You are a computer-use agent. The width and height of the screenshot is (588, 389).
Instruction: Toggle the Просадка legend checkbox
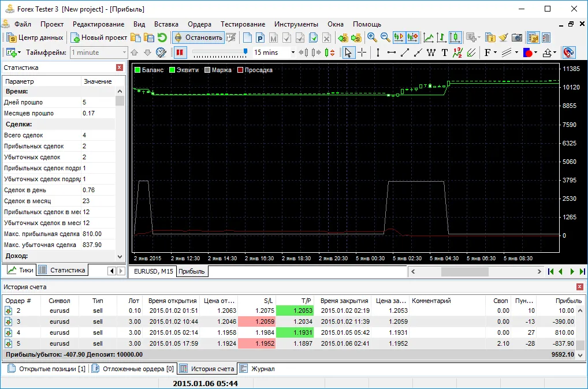(240, 70)
